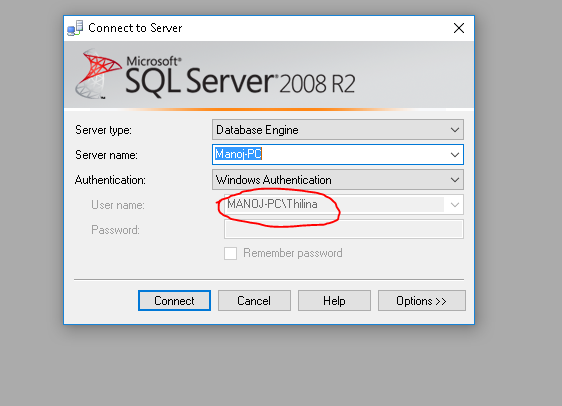Click the "2008 R2" banner text
The width and height of the screenshot is (562, 406).
(317, 84)
